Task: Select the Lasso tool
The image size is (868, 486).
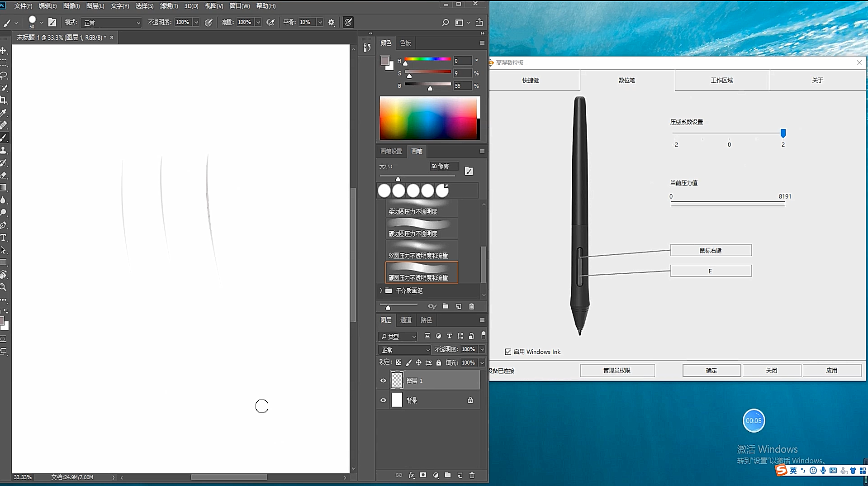Action: (x=3, y=75)
